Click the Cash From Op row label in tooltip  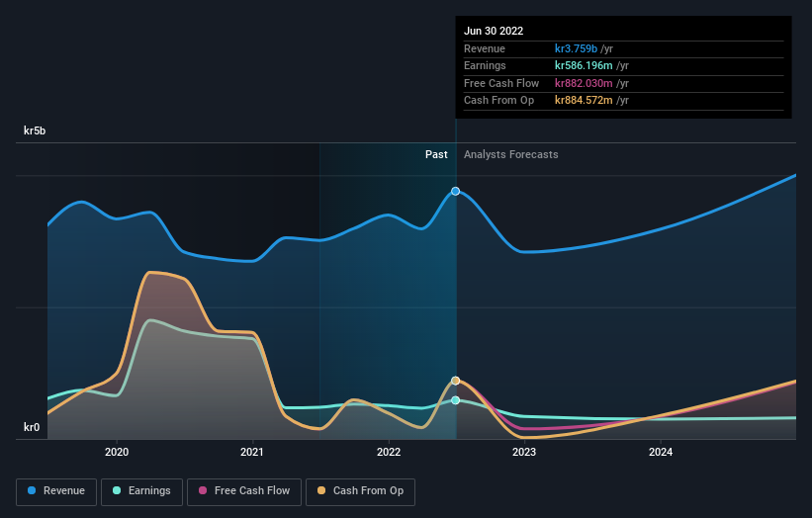point(498,101)
